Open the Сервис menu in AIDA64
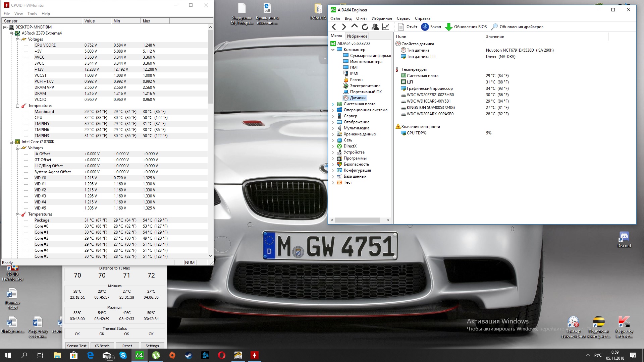 [x=403, y=18]
